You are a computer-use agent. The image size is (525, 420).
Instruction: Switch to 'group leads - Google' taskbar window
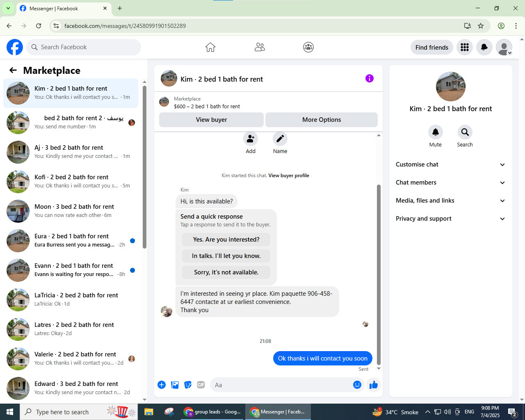coord(212,412)
